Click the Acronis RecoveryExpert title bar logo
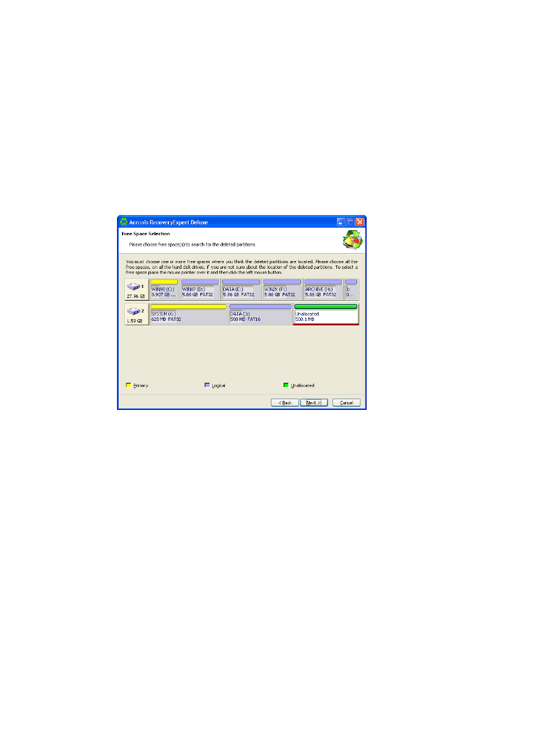This screenshot has height=756, width=534. pos(124,222)
